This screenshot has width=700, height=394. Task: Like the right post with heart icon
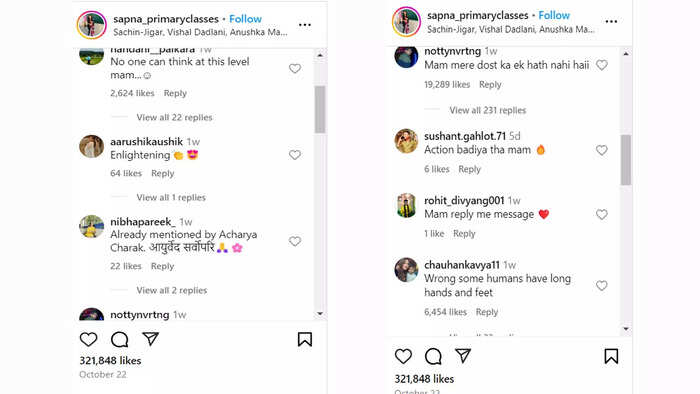403,356
